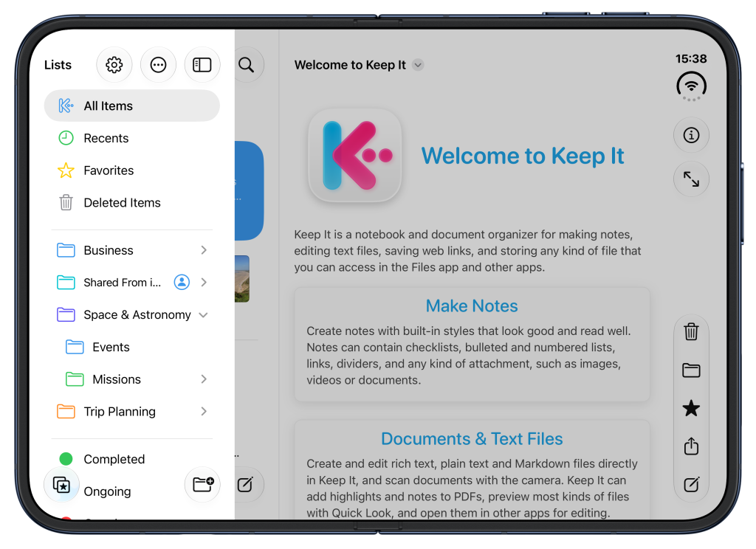
Task: Click the purple Space & Astronomy folder icon
Action: pyautogui.click(x=66, y=315)
